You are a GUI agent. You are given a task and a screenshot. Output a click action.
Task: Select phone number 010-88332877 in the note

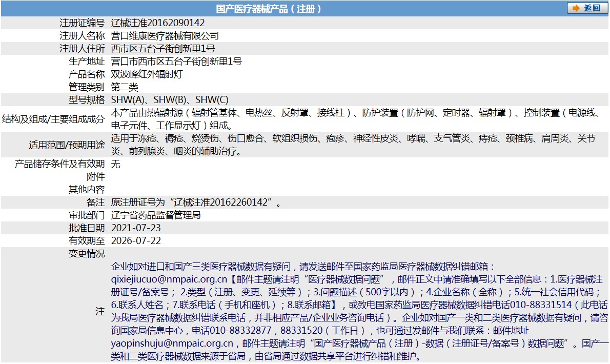pos(240,331)
